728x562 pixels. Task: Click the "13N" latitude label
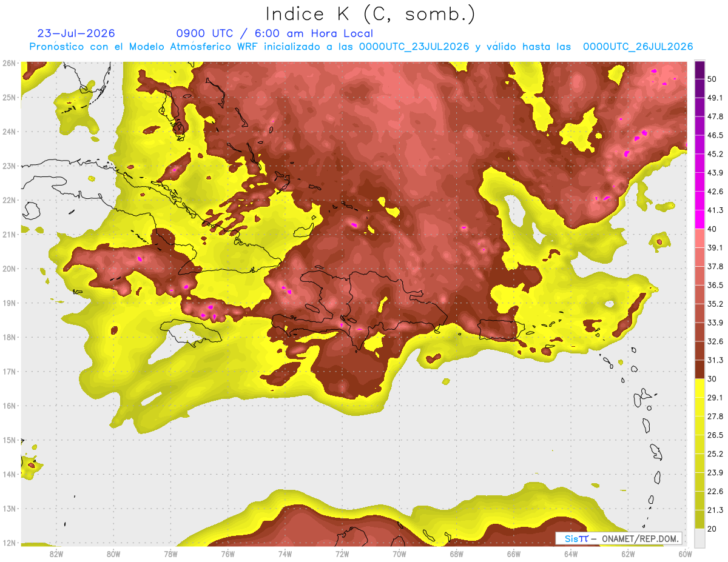click(9, 509)
